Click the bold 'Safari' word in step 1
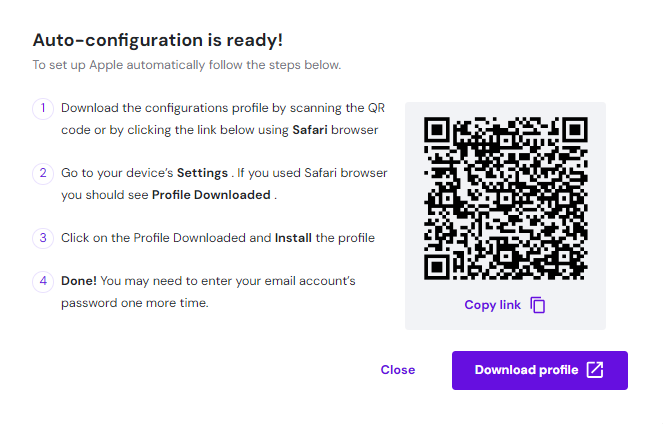 [x=313, y=129]
